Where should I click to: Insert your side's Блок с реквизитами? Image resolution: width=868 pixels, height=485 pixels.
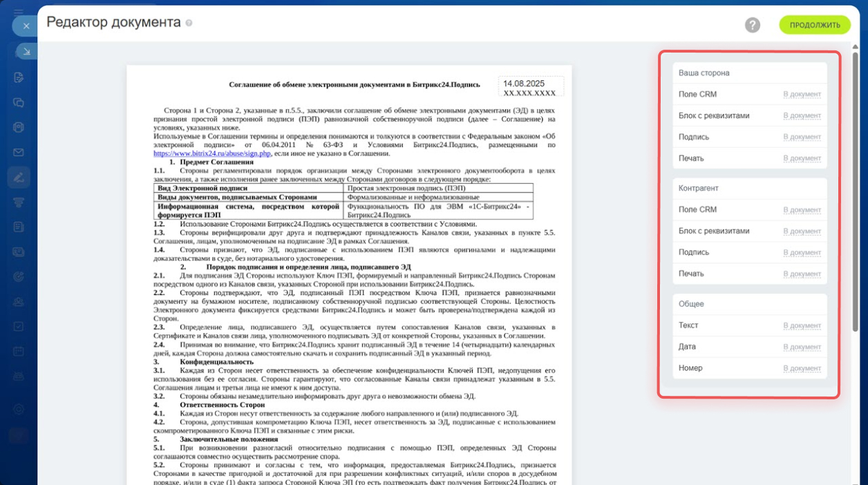tap(802, 116)
